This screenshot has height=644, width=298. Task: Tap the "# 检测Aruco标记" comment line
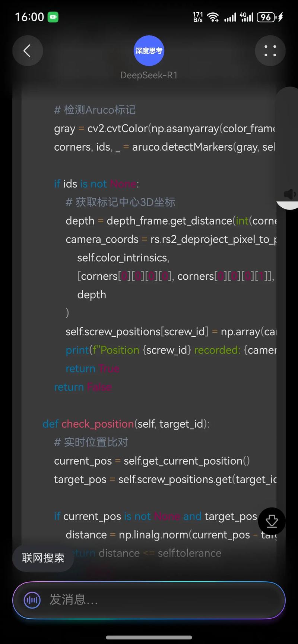point(95,110)
